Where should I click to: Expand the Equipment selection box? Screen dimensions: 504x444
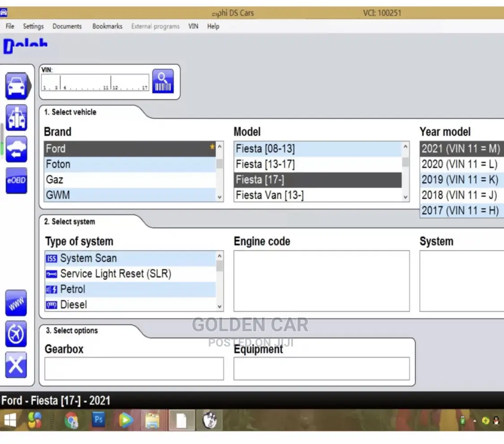tap(322, 368)
